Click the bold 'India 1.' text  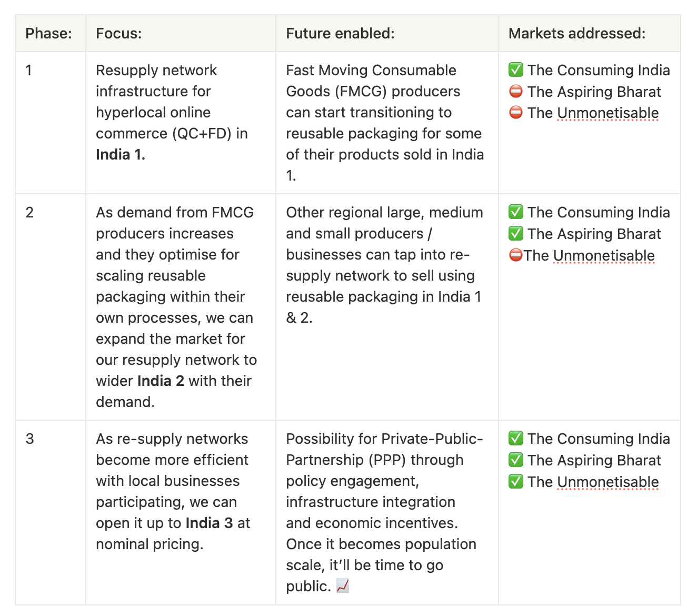pyautogui.click(x=121, y=155)
